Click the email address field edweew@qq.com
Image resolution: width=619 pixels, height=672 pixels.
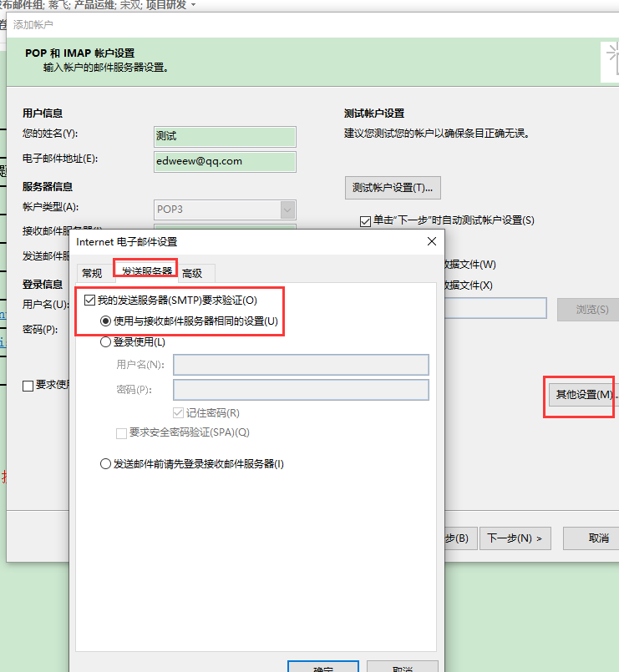pyautogui.click(x=225, y=162)
